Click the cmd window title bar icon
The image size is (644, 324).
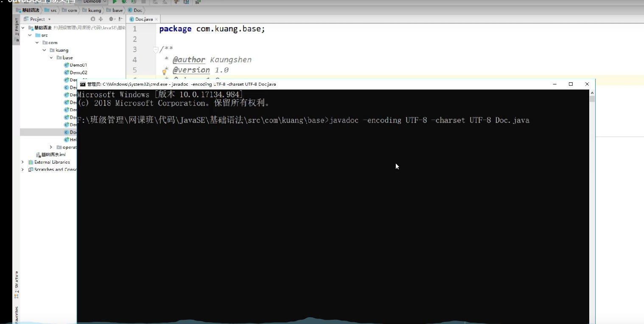(82, 84)
